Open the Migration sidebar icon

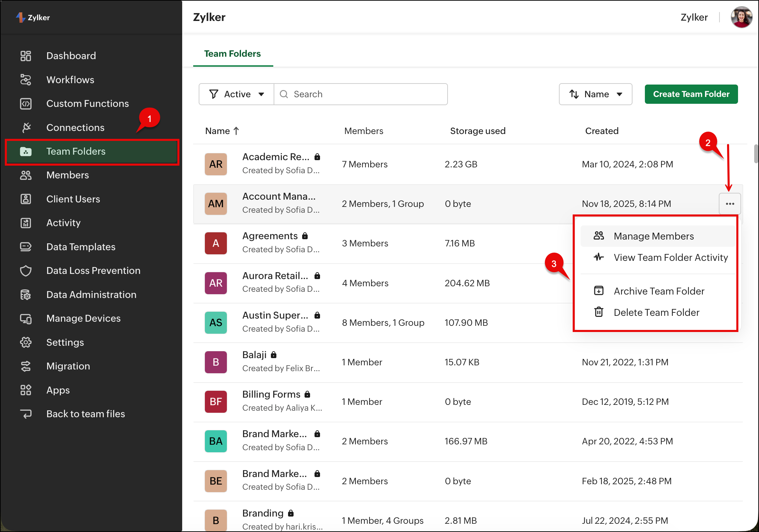26,366
